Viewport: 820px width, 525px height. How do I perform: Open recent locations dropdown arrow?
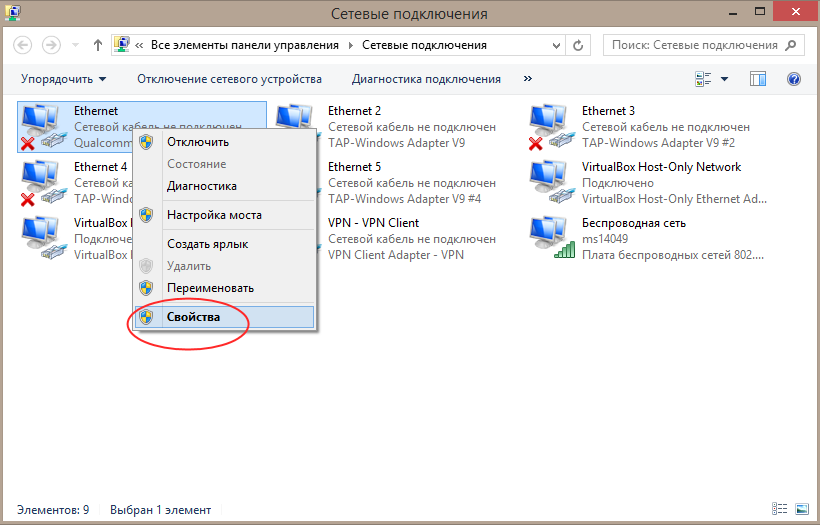[75, 45]
